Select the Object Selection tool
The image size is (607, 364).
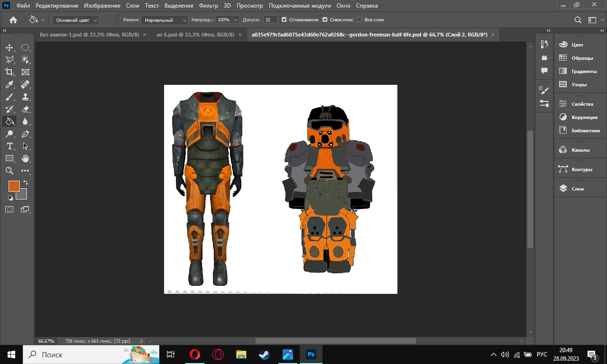coord(25,60)
